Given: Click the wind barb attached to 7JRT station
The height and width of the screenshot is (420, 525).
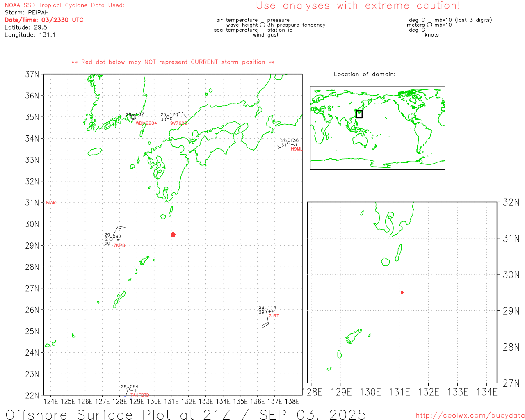Looking at the screenshot, I should [266, 319].
